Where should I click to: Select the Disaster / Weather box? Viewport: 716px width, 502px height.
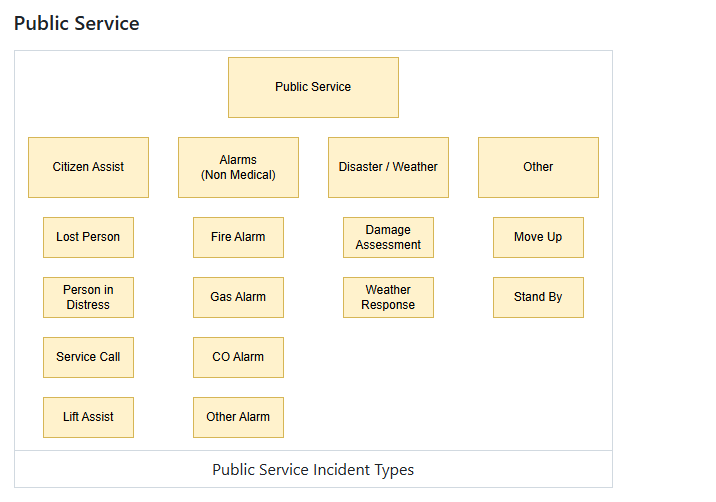[388, 167]
